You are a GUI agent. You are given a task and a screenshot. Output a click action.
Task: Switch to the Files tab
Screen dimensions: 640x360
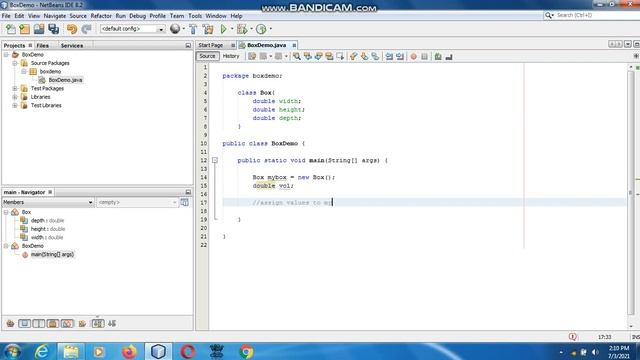point(42,46)
